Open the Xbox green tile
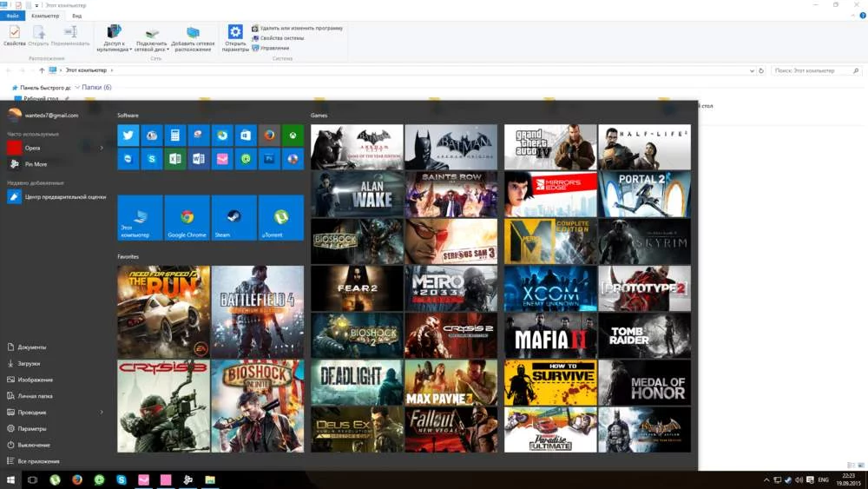This screenshot has height=489, width=868. (293, 135)
